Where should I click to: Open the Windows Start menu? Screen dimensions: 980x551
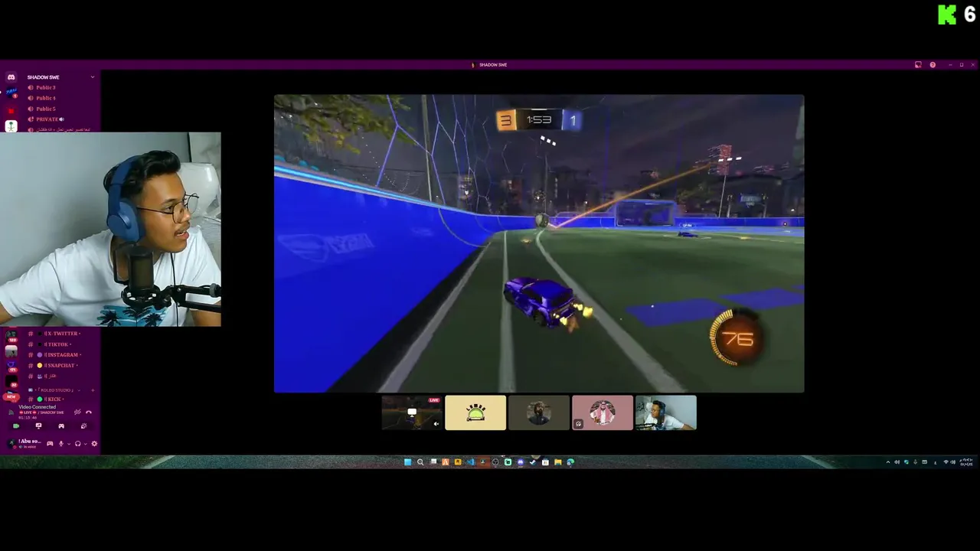coord(407,462)
